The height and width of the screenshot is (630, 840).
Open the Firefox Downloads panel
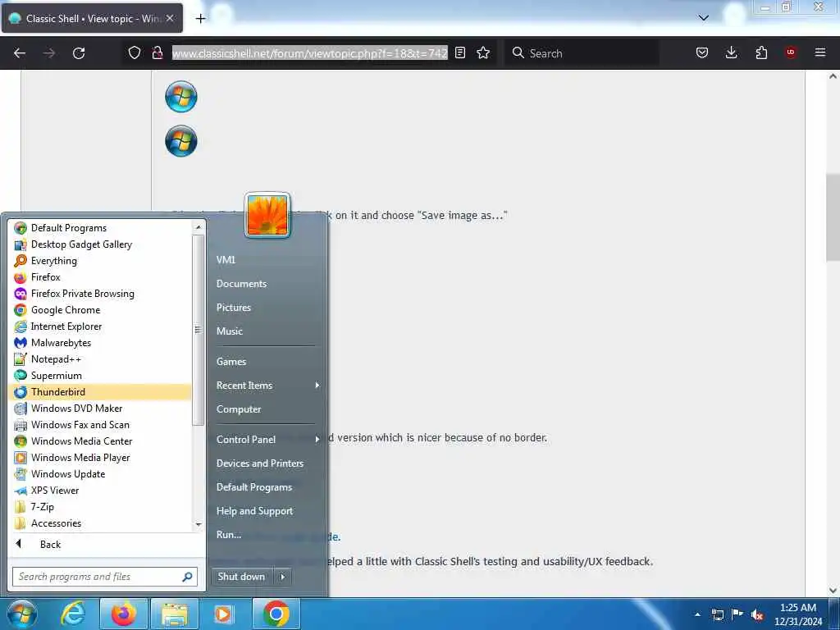(x=731, y=52)
